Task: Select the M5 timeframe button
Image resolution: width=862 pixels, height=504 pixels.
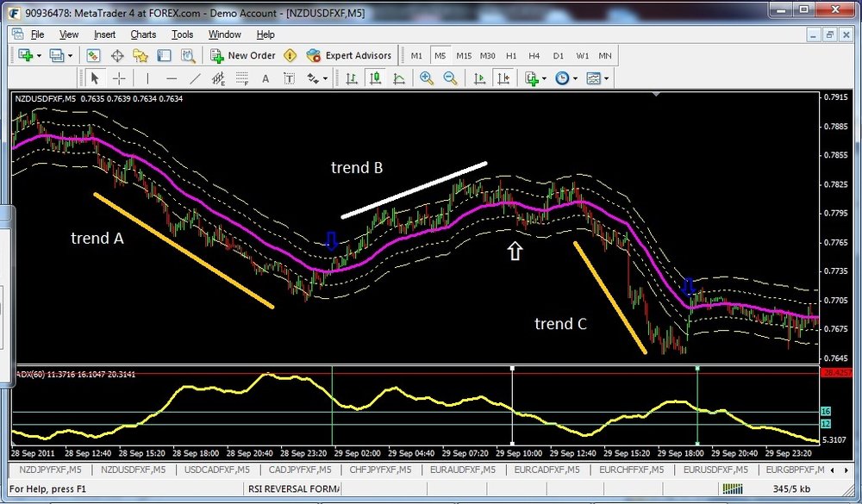Action: 440,55
